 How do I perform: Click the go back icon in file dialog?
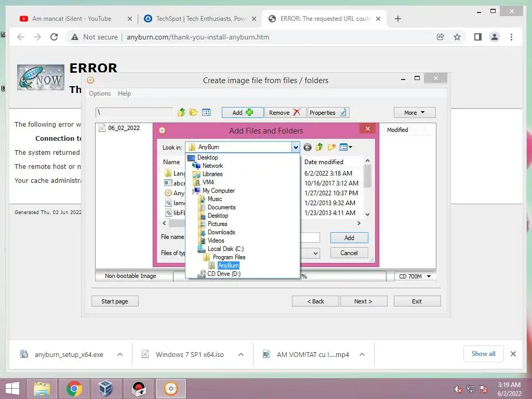click(x=308, y=147)
